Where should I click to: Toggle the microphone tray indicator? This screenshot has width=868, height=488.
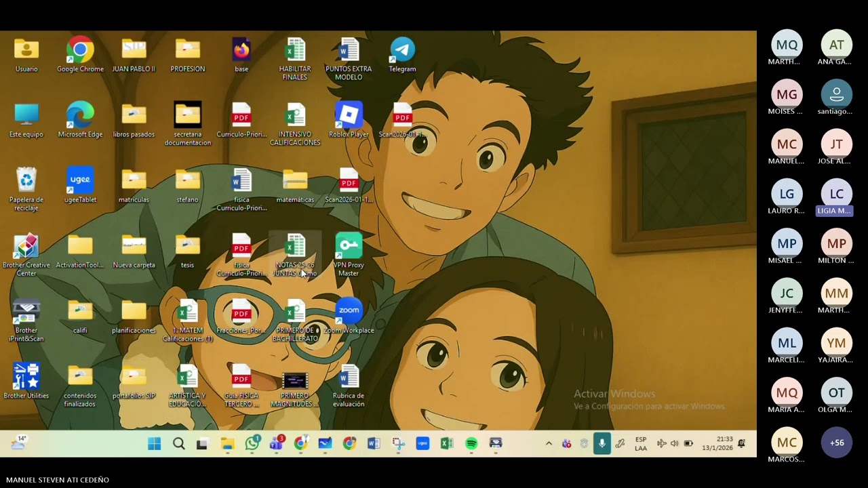click(x=601, y=443)
